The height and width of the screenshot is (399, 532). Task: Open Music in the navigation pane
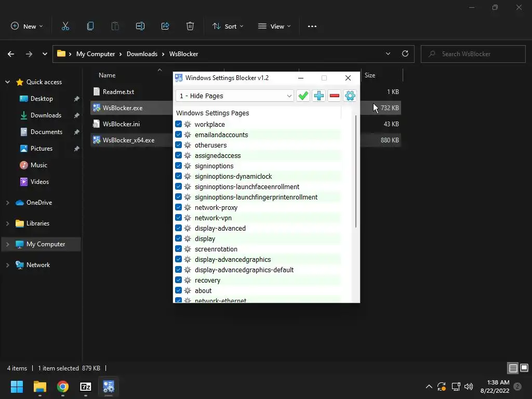[x=38, y=165]
